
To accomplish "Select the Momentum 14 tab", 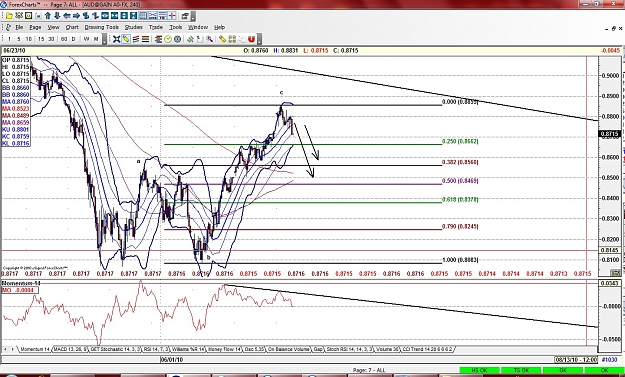I will pyautogui.click(x=35, y=349).
